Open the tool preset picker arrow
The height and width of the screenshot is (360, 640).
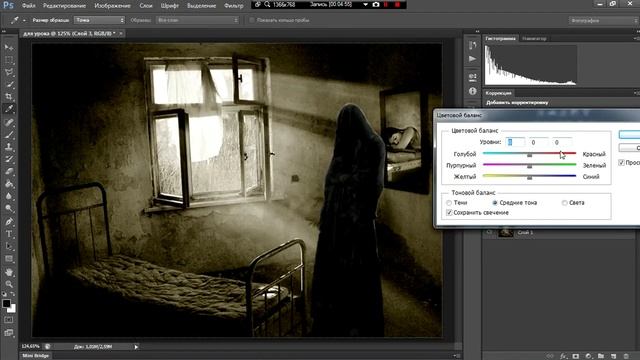24,20
